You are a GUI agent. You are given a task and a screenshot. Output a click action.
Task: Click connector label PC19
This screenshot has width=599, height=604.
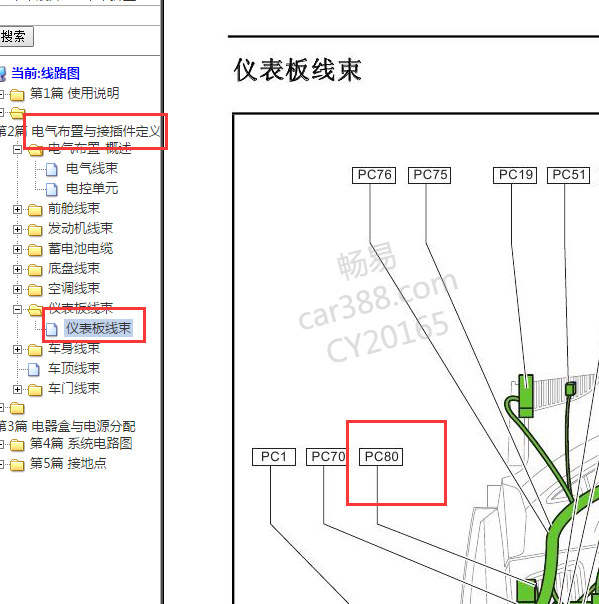[515, 175]
